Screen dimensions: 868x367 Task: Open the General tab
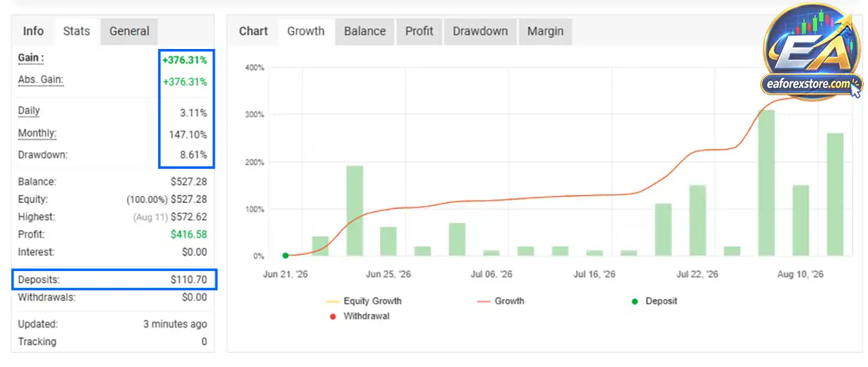coord(129,31)
